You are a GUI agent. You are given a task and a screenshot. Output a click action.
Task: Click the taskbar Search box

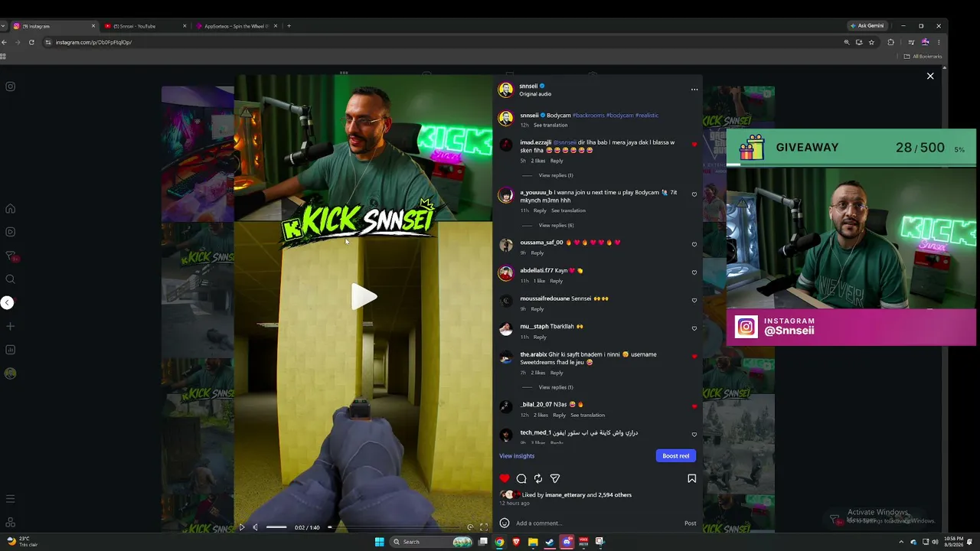click(430, 542)
